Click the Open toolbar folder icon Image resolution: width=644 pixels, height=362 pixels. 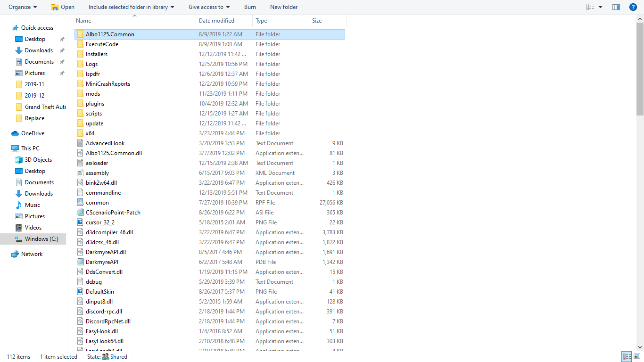pyautogui.click(x=55, y=7)
